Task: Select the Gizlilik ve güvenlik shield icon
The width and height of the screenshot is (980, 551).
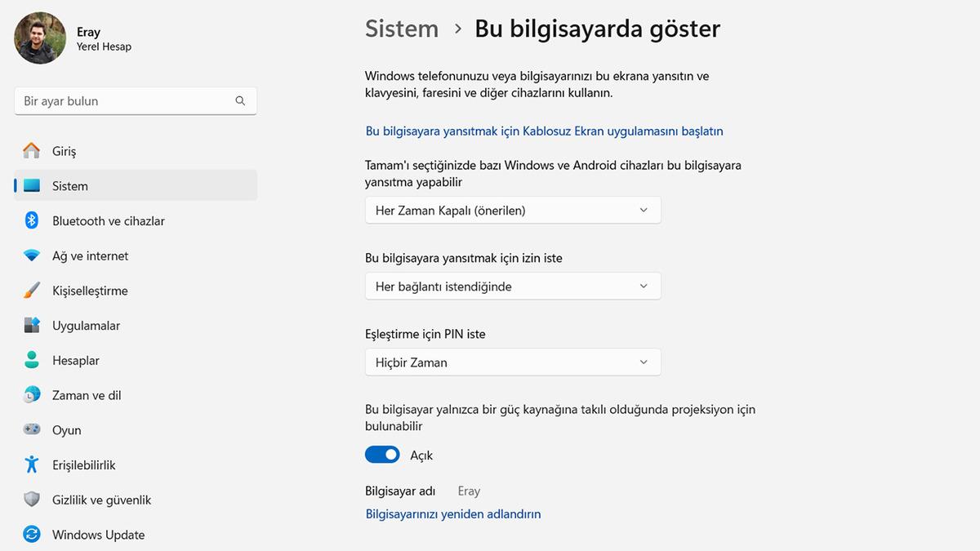Action: tap(30, 500)
